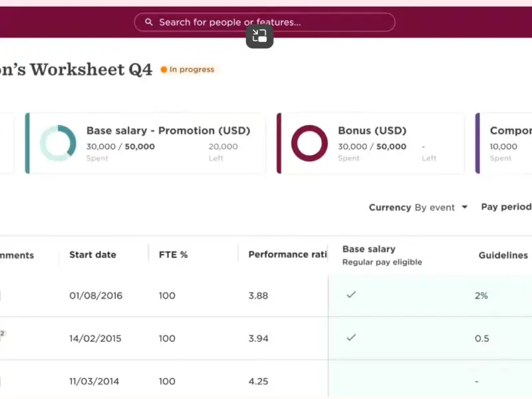
Task: Click the In progress status label
Action: pos(192,70)
